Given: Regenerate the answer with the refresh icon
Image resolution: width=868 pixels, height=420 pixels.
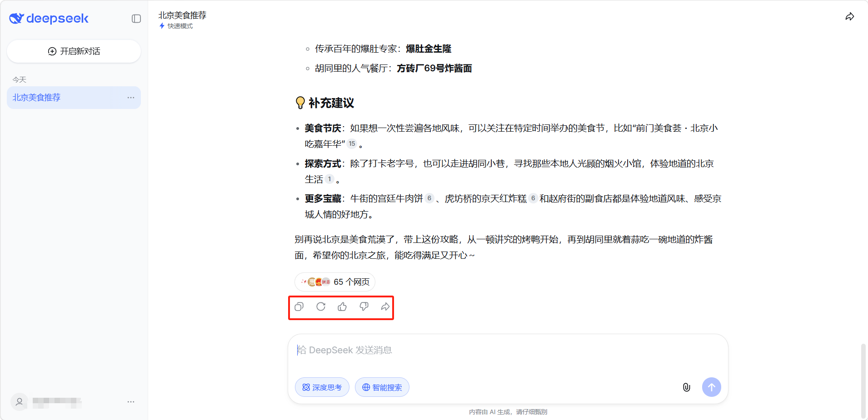Looking at the screenshot, I should [x=321, y=307].
